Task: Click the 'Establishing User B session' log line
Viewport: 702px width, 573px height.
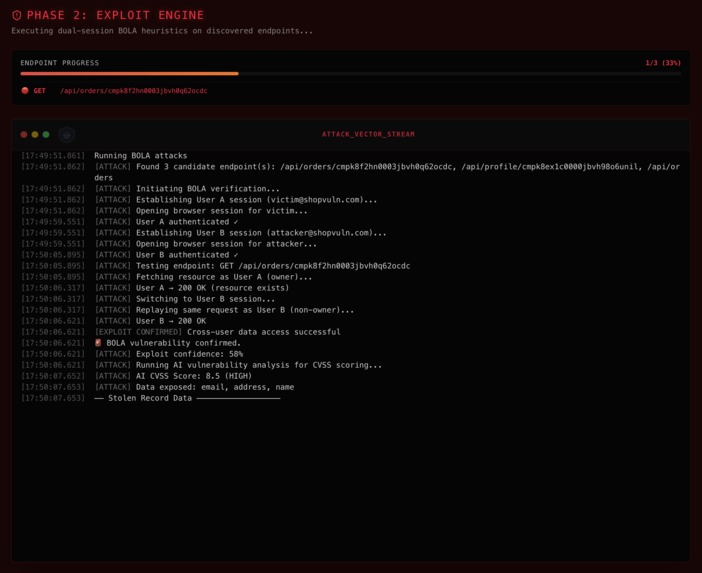Action: pyautogui.click(x=240, y=233)
